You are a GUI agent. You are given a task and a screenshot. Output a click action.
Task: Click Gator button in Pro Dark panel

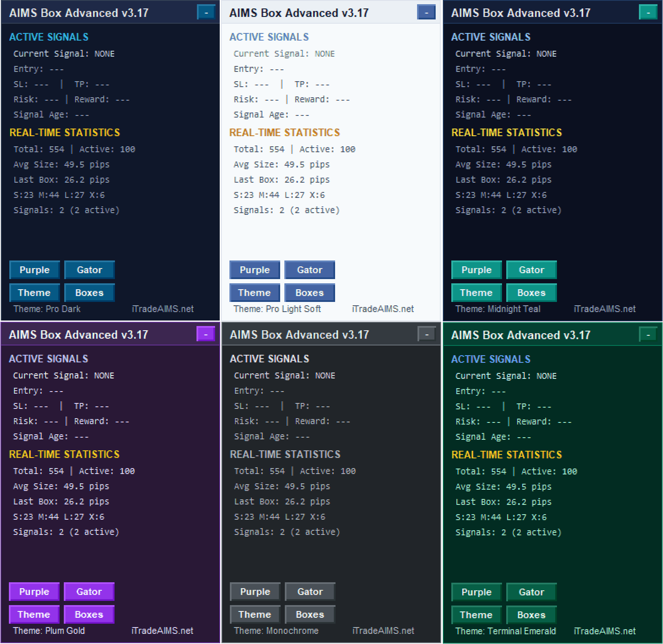click(x=90, y=270)
